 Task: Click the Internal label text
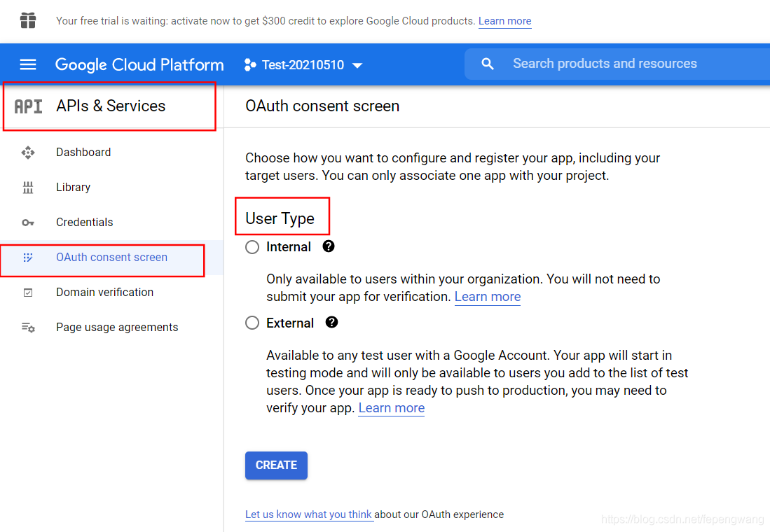tap(288, 247)
